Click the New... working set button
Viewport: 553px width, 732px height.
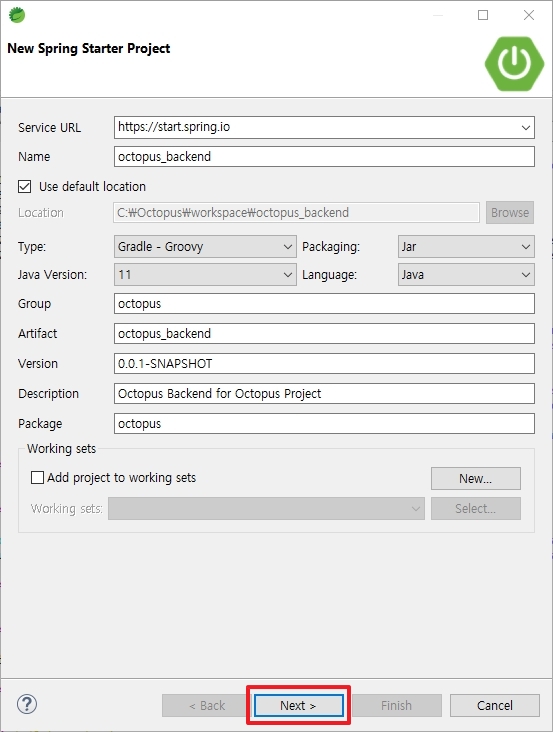click(476, 479)
